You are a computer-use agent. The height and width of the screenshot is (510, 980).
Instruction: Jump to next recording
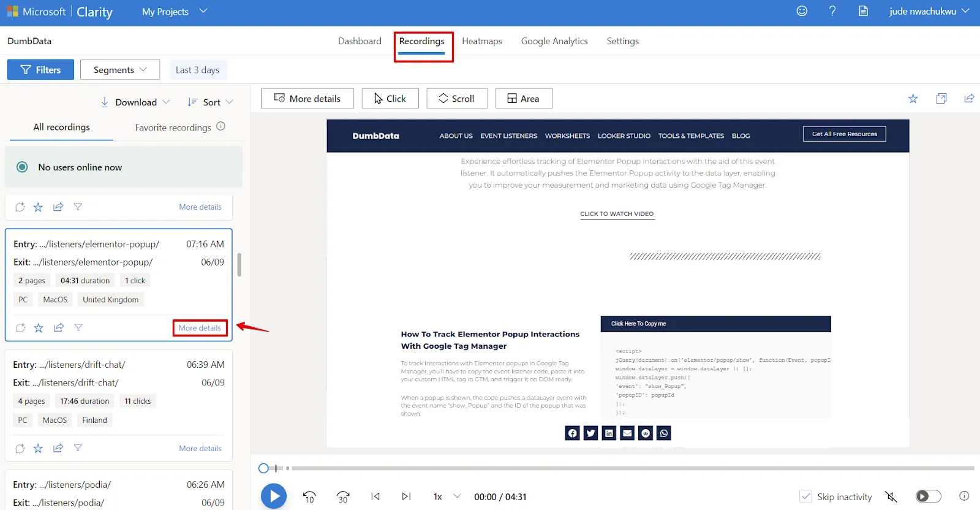tap(406, 497)
